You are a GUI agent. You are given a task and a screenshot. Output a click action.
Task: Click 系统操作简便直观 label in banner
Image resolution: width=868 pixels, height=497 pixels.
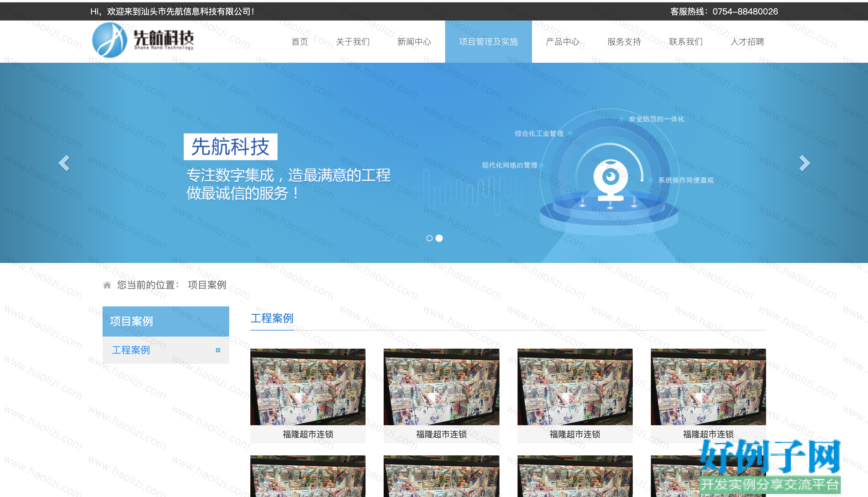click(686, 180)
